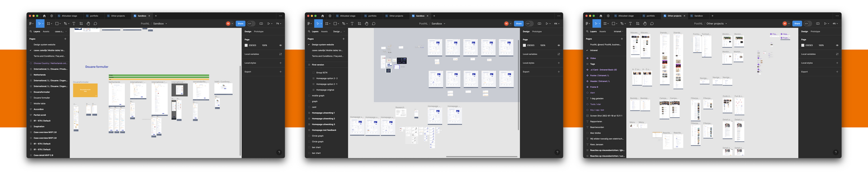This screenshot has height=177, width=868.
Task: Open zoom 7% dropdown in left window
Action: 278,24
